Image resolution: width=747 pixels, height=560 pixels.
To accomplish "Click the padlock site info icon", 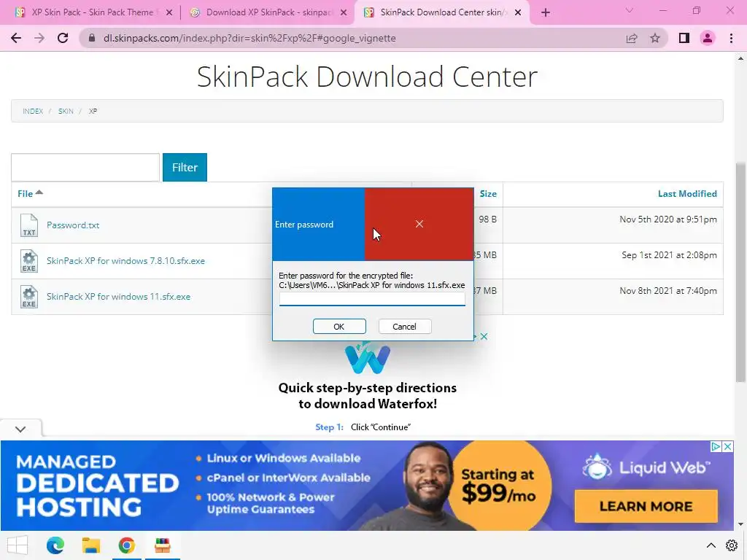I will 92,38.
